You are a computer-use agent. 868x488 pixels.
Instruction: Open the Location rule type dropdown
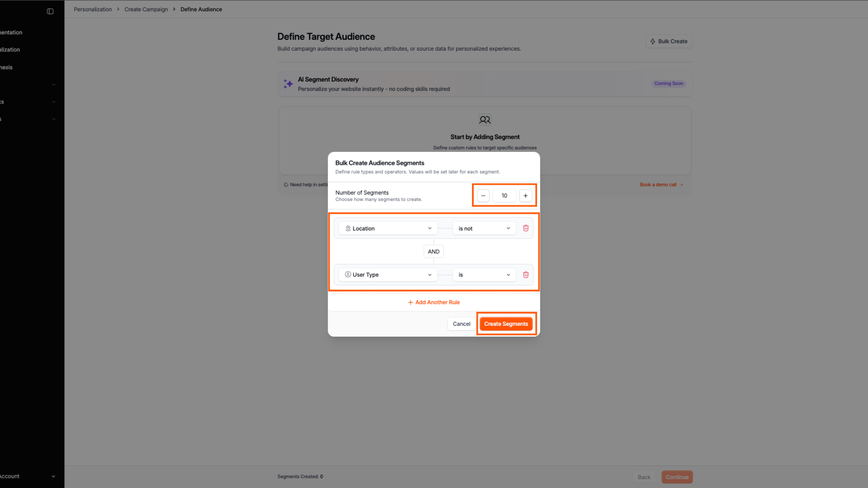tap(388, 229)
